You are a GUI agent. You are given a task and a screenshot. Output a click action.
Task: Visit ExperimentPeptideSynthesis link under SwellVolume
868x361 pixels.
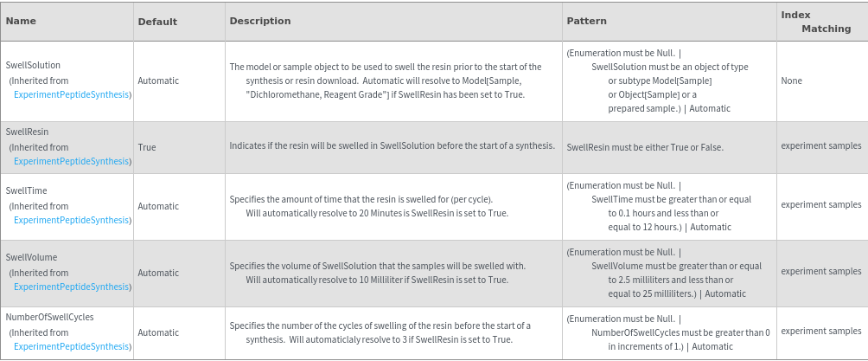click(72, 287)
